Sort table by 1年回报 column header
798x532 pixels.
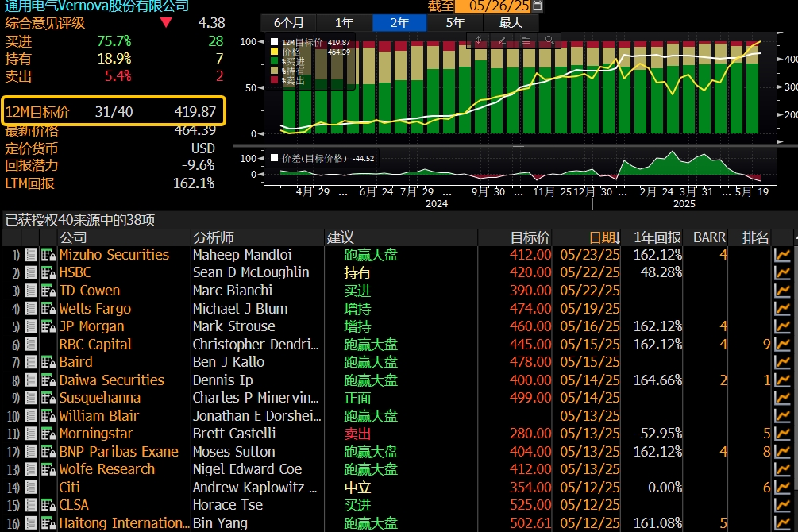[x=657, y=237]
